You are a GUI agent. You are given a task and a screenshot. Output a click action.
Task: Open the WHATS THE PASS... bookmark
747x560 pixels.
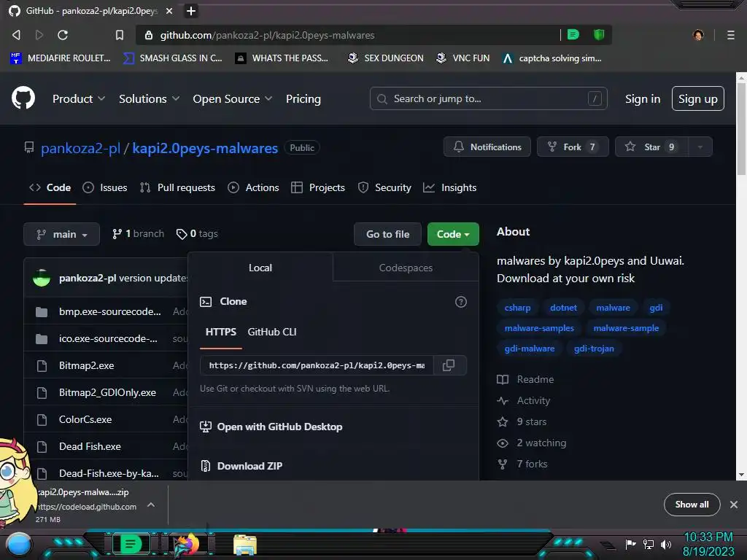click(282, 58)
